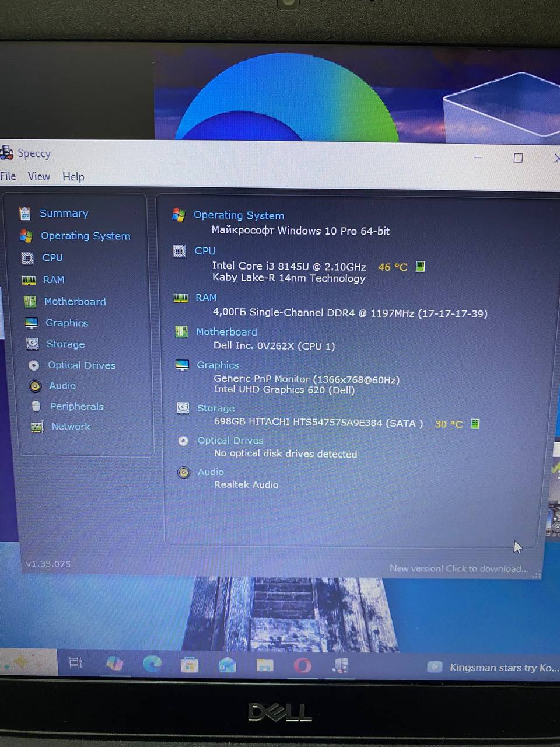Click the Optical Drives disc sidebar icon
560x747 pixels.
point(34,365)
